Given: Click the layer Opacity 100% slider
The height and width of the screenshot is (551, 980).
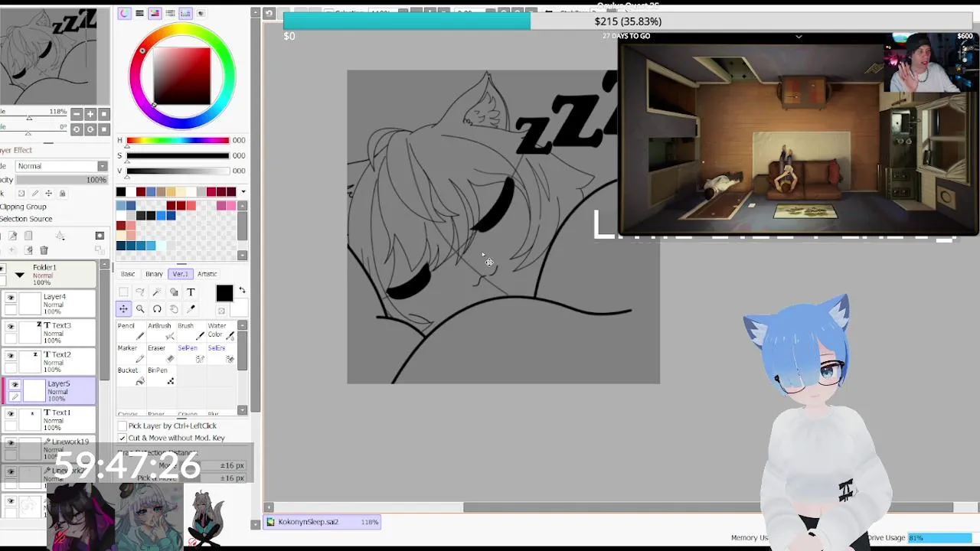Looking at the screenshot, I should 61,180.
